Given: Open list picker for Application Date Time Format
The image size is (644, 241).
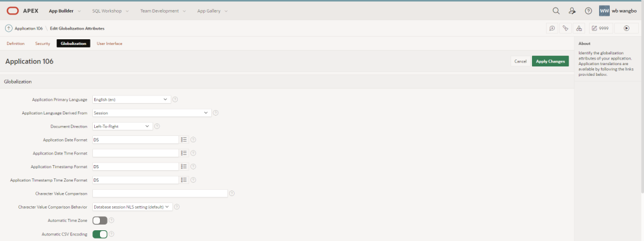Looking at the screenshot, I should coord(184,152).
